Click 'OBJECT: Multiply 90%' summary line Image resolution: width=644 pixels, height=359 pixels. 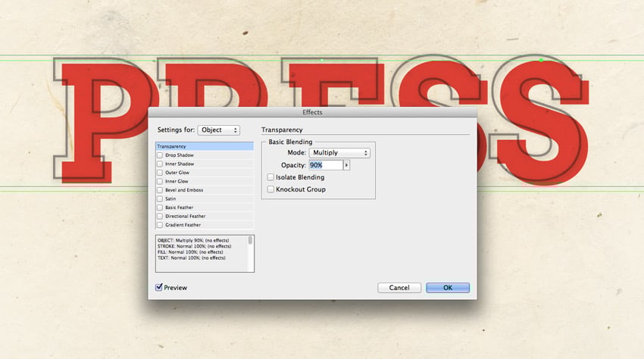click(193, 240)
